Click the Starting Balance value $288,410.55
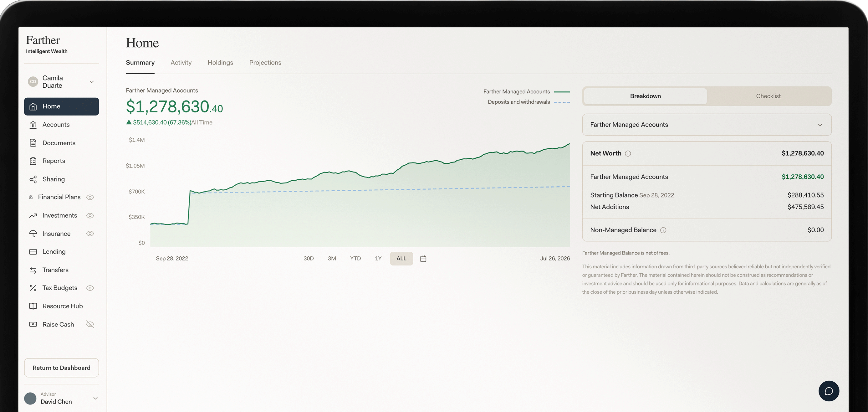Viewport: 868px width, 412px height. 805,195
